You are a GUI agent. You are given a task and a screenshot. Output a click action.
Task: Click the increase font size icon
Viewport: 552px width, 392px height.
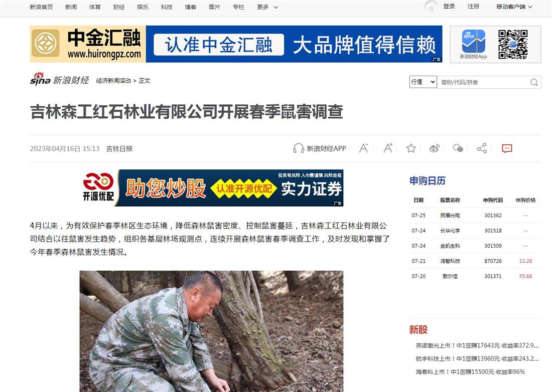tap(387, 148)
